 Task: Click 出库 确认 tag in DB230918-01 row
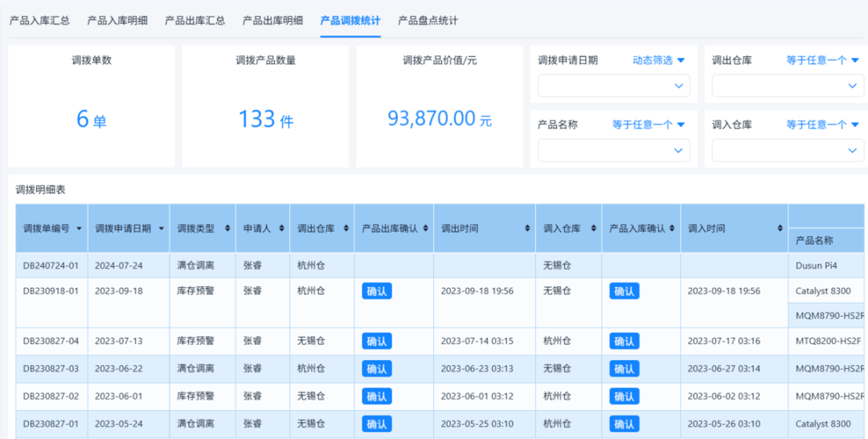click(377, 291)
